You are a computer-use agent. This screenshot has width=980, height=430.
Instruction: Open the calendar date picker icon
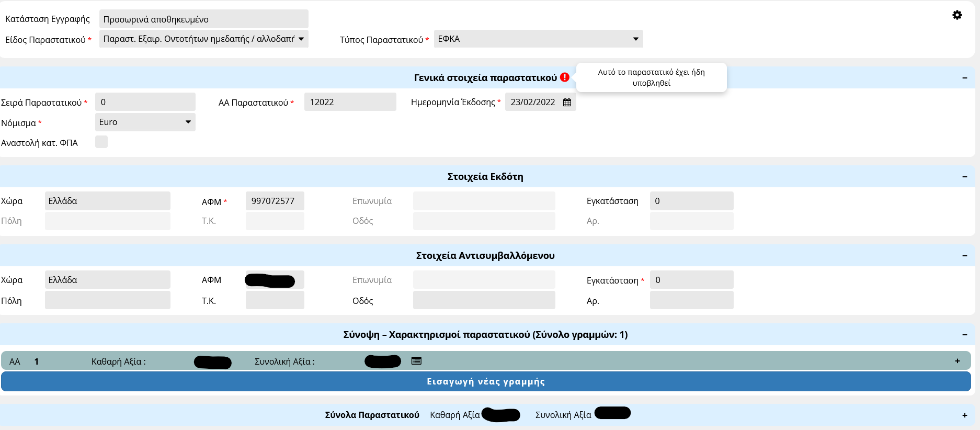[567, 103]
